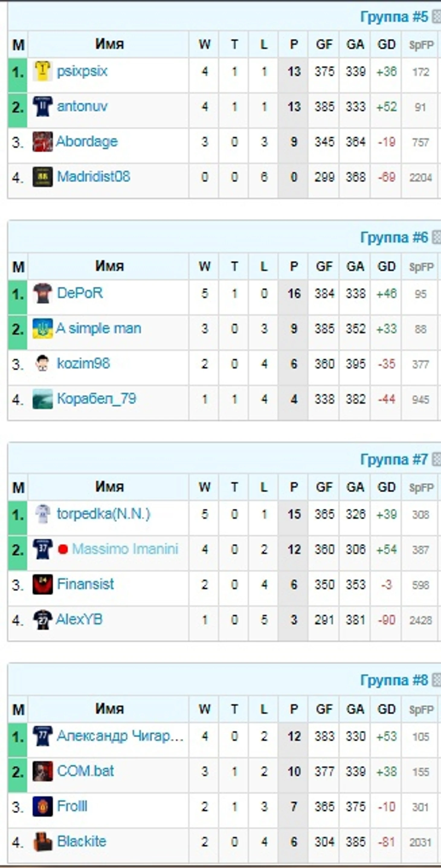Click the red status dot by Massimo Imanini

(63, 550)
